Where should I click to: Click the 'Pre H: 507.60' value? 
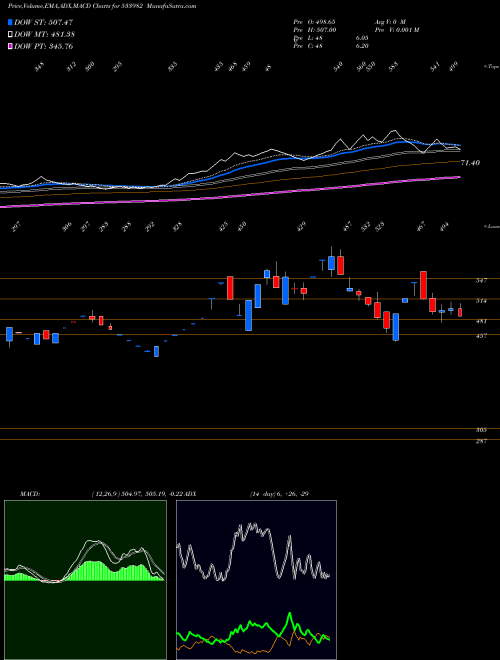(314, 30)
